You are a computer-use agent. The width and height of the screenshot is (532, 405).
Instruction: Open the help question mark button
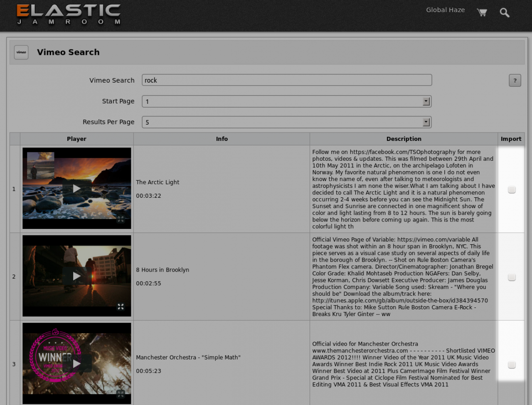515,81
